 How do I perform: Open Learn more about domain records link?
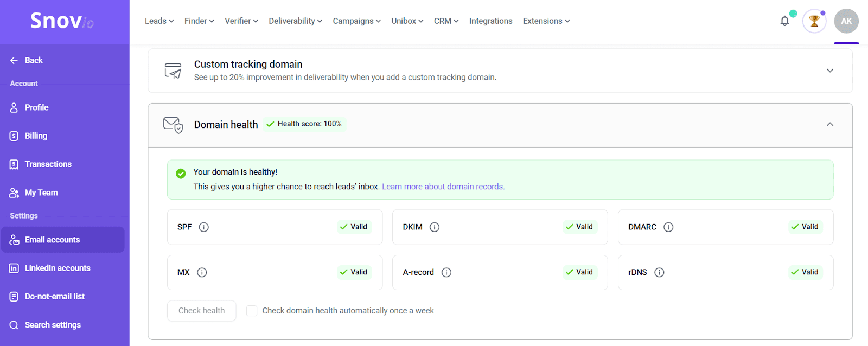(x=443, y=187)
